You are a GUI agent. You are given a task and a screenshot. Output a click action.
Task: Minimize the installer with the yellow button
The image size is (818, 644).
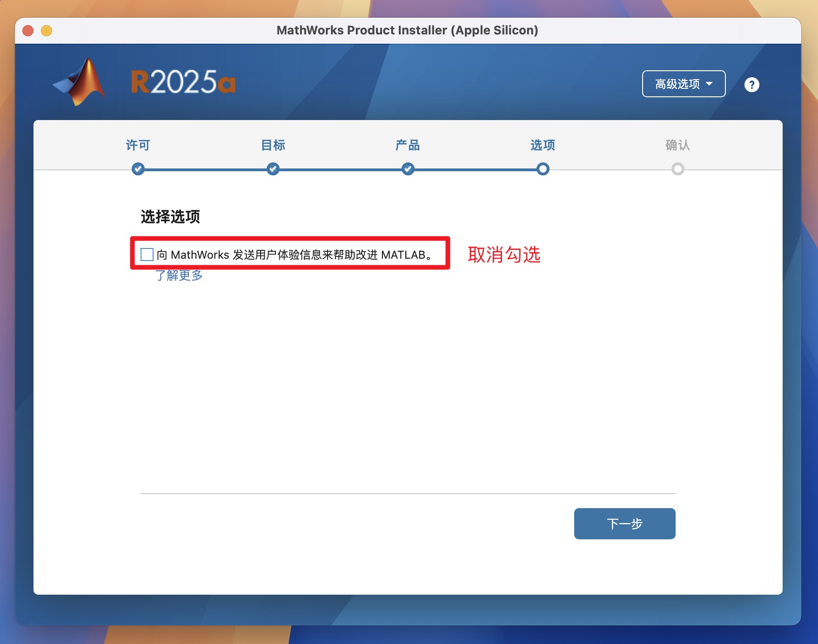47,31
